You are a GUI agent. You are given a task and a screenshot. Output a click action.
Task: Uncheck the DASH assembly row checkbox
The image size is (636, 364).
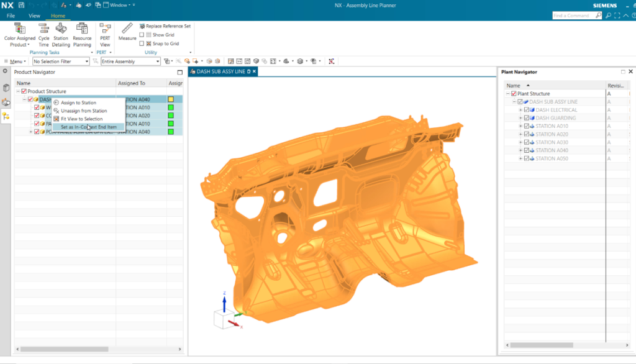tap(30, 99)
